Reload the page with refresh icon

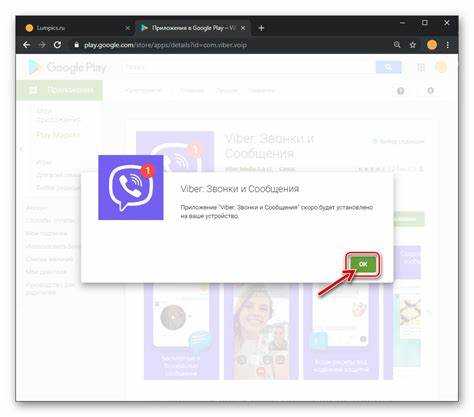click(x=57, y=45)
